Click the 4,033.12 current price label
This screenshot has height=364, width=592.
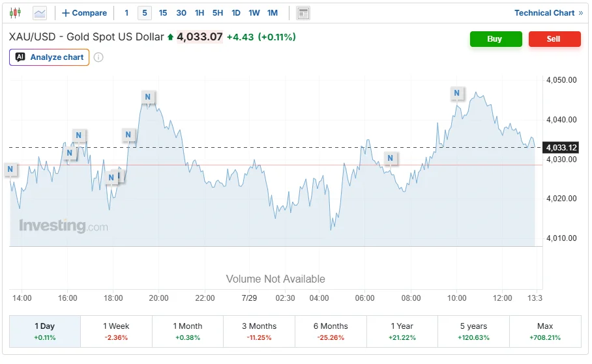coord(561,147)
